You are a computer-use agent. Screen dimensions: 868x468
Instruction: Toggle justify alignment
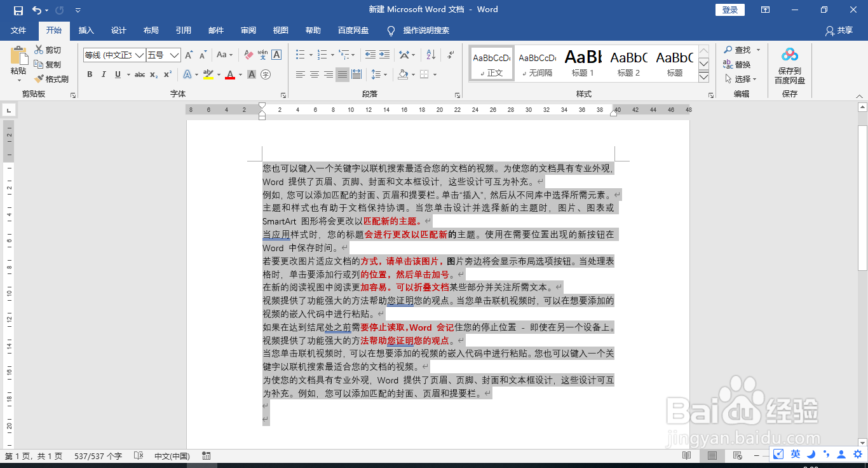342,74
